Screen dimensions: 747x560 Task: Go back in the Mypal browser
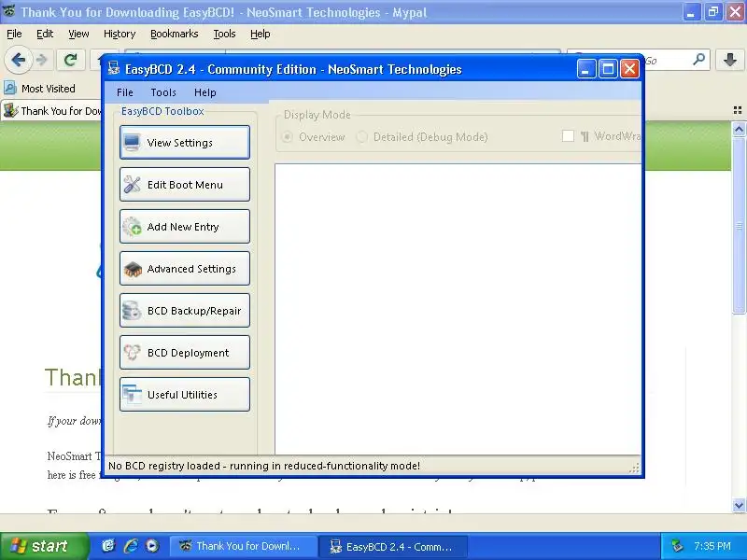[18, 60]
